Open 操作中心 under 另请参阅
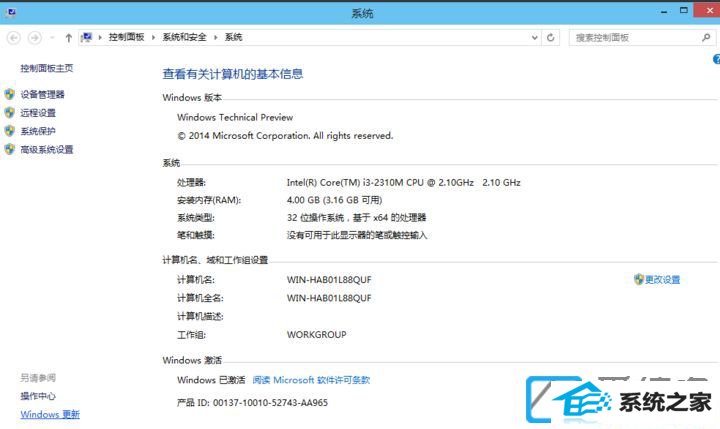 (x=38, y=396)
